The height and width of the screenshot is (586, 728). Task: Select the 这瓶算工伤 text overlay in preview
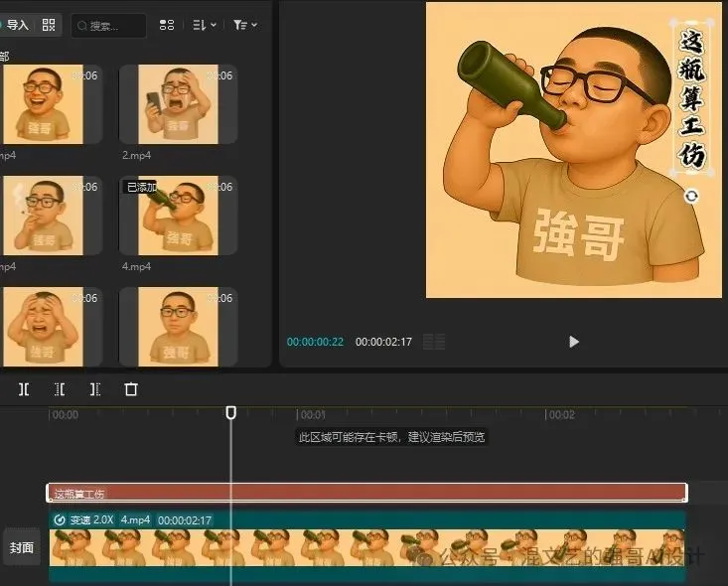point(692,98)
